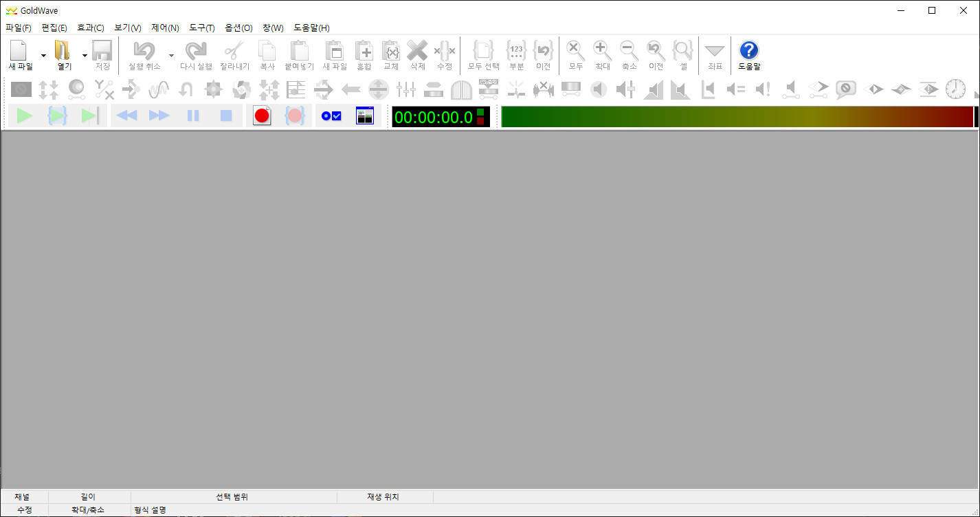Play to the end with the finish-play button
Image resolution: width=980 pixels, height=517 pixels.
point(90,116)
